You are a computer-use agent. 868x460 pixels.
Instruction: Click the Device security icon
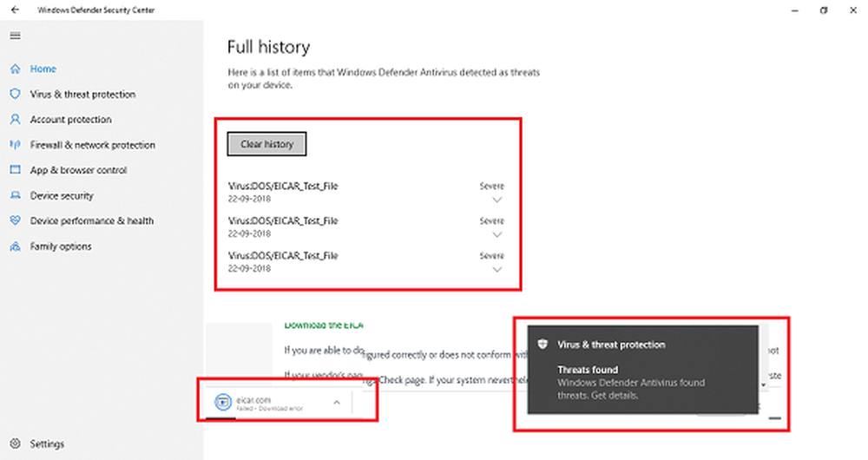tap(15, 195)
